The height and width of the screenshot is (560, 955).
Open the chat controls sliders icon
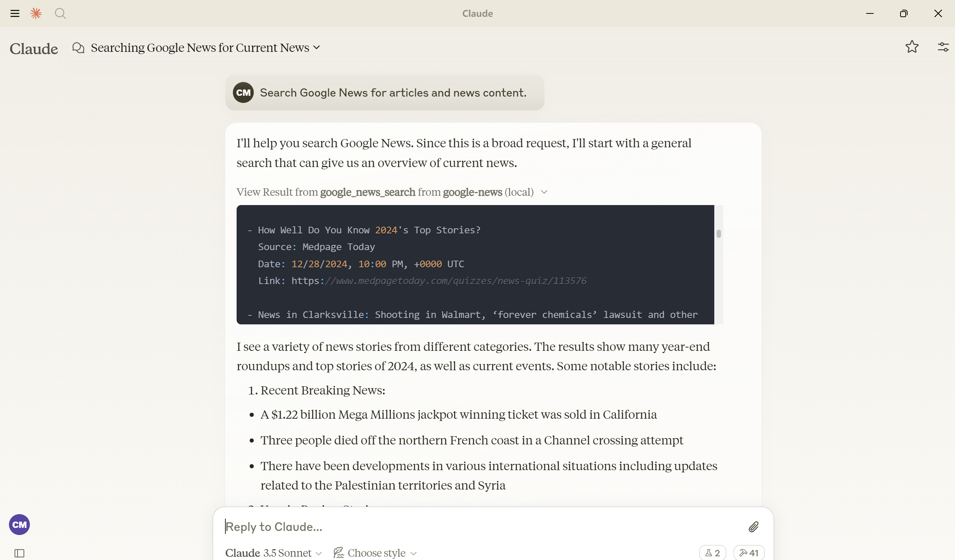pos(943,47)
